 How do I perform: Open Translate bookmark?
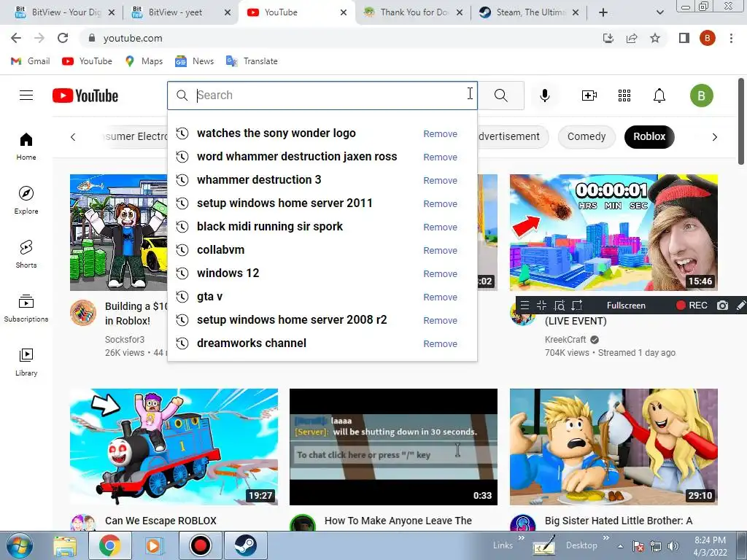click(252, 61)
